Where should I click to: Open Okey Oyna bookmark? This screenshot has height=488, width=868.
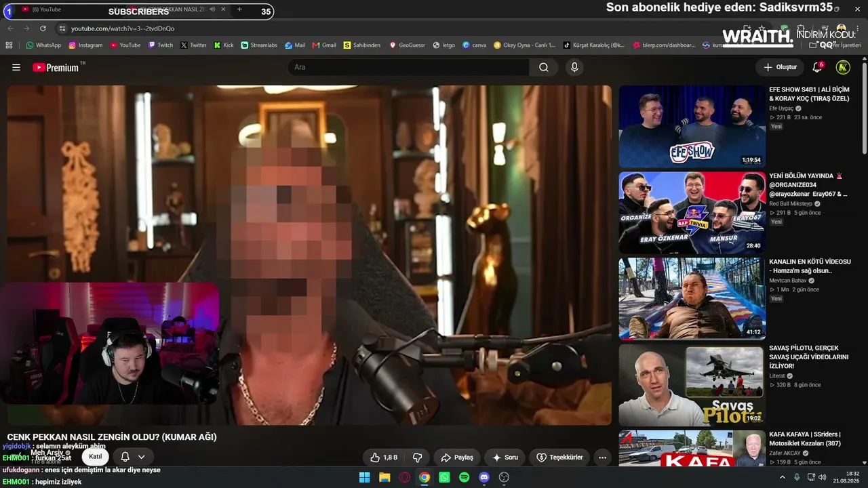click(x=524, y=45)
